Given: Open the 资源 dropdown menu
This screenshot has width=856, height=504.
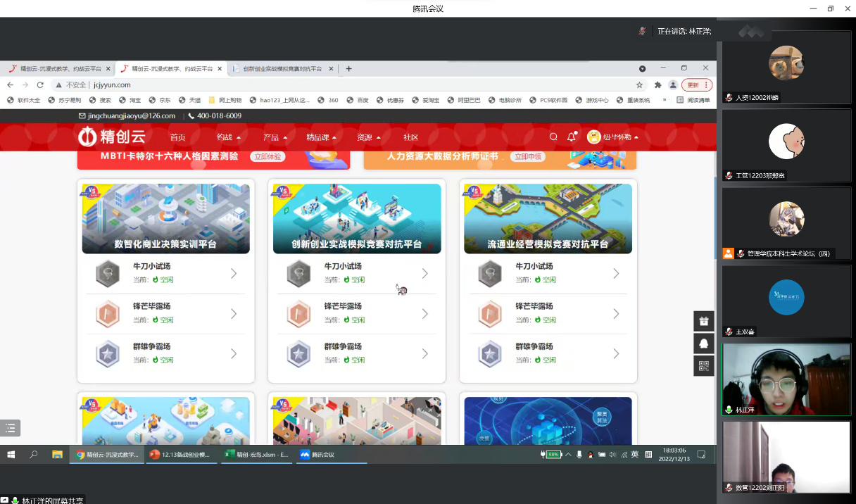Looking at the screenshot, I should click(369, 137).
